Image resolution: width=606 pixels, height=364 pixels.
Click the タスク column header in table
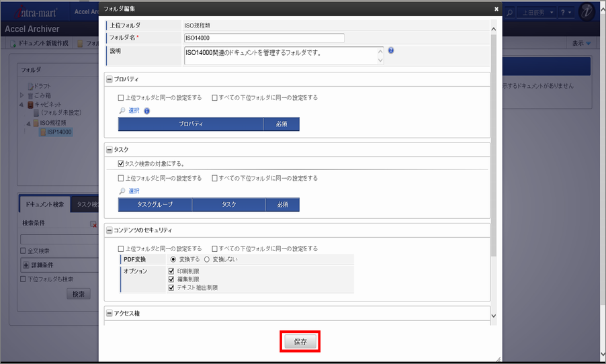tap(229, 204)
